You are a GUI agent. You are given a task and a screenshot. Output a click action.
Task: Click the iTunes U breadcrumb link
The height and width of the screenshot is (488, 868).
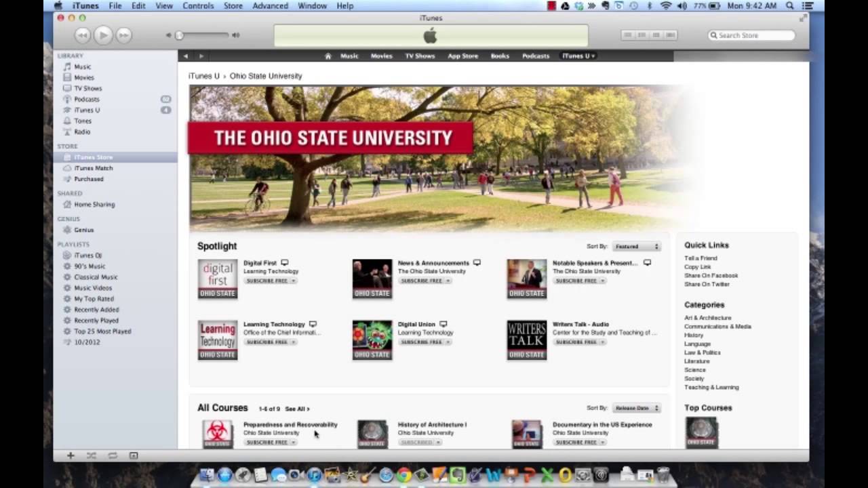[203, 76]
